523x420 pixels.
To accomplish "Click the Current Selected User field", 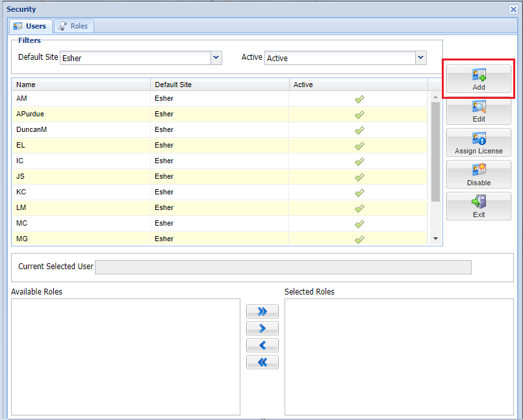I will 283,267.
